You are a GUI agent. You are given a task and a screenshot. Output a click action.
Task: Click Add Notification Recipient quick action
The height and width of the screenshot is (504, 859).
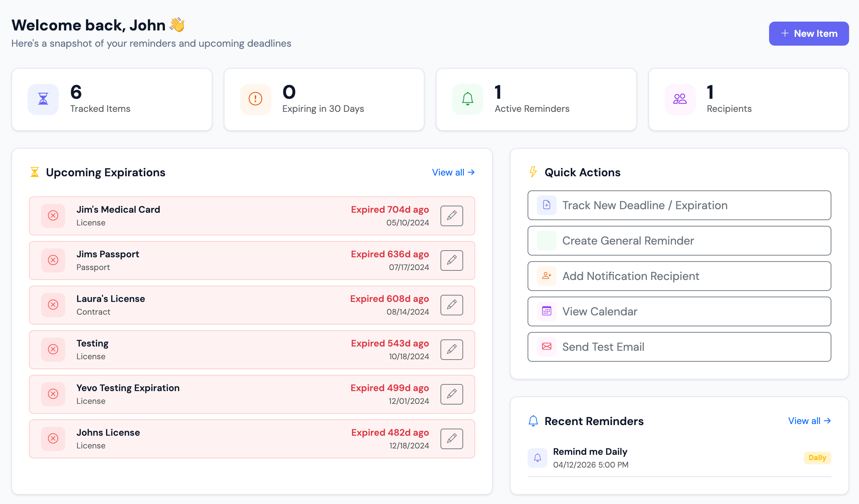(679, 276)
